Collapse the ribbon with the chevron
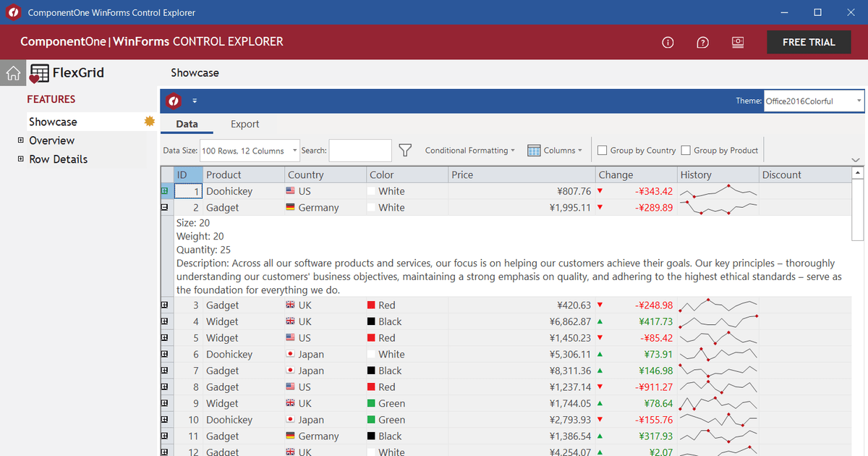 856,159
